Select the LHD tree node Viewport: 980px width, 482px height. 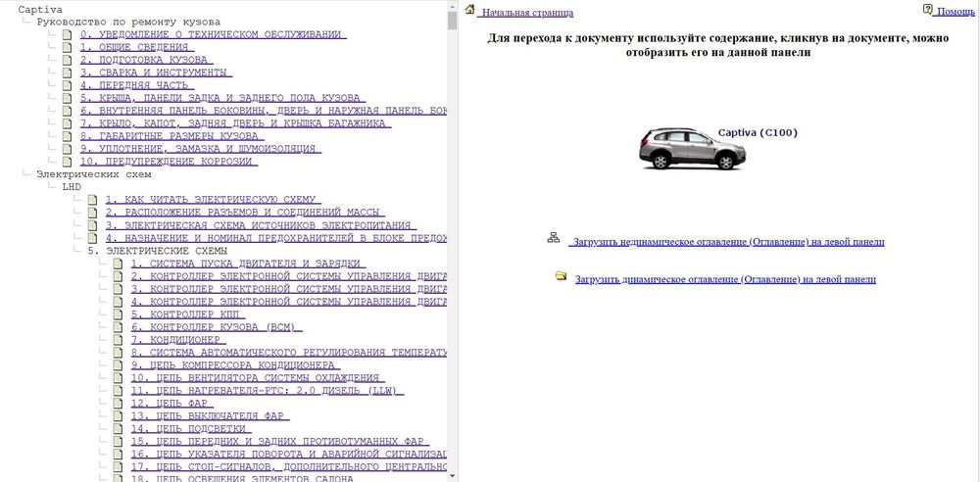pos(72,187)
